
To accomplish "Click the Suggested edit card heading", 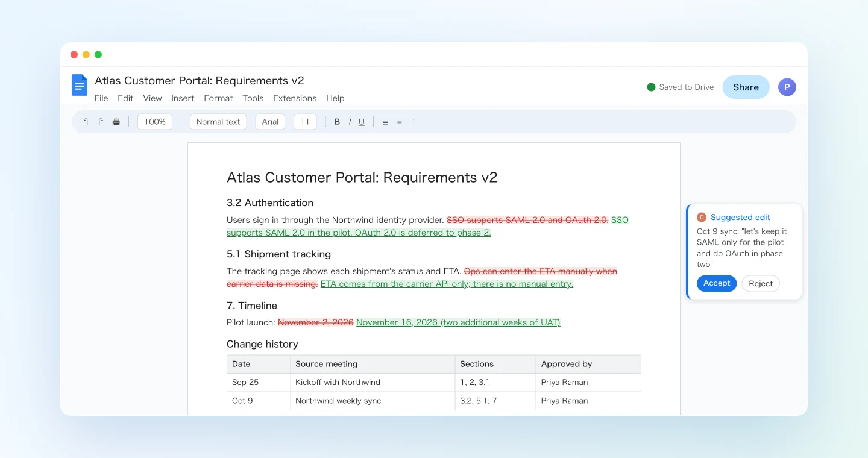I will coord(740,217).
